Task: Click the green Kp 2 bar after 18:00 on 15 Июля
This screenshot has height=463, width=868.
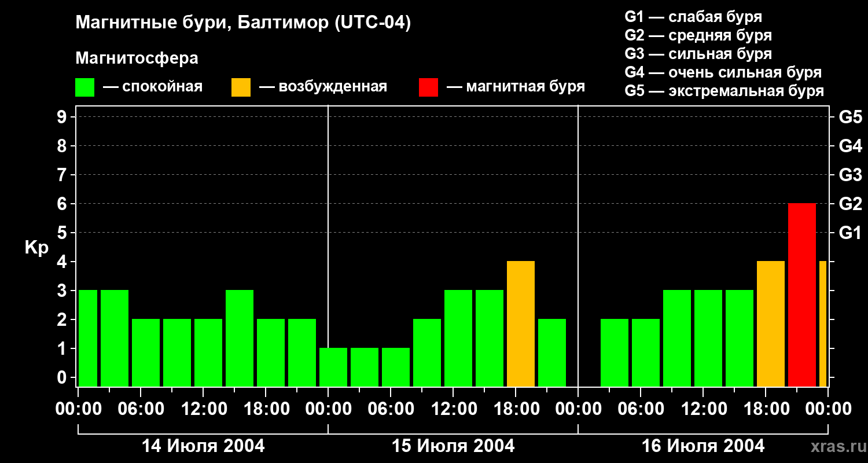Action: 552,353
